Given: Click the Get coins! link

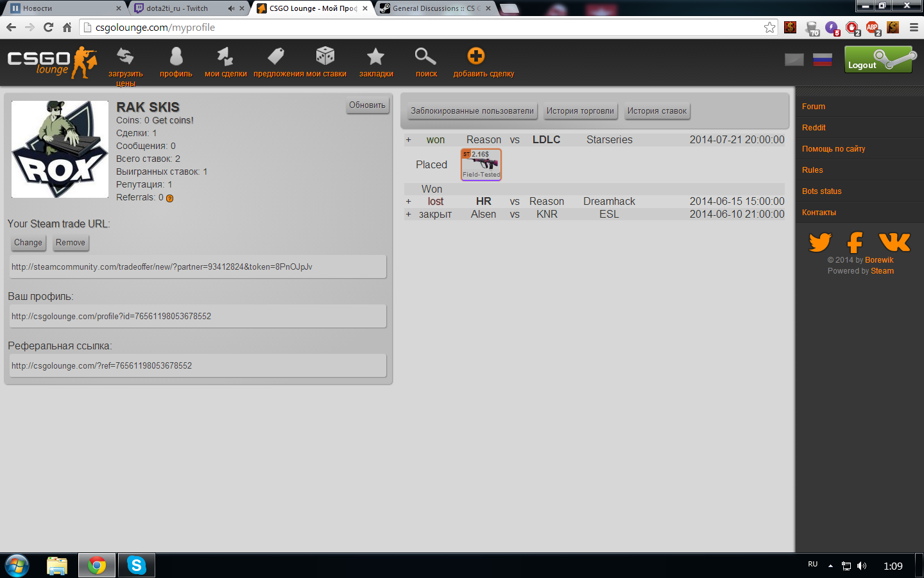Looking at the screenshot, I should (173, 120).
